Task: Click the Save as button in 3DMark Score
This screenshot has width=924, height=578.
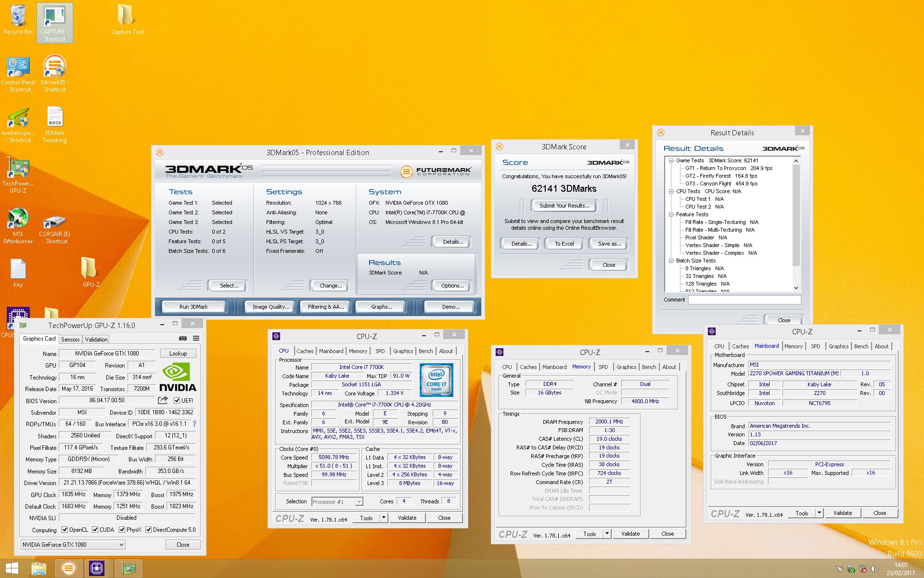Action: (x=609, y=244)
